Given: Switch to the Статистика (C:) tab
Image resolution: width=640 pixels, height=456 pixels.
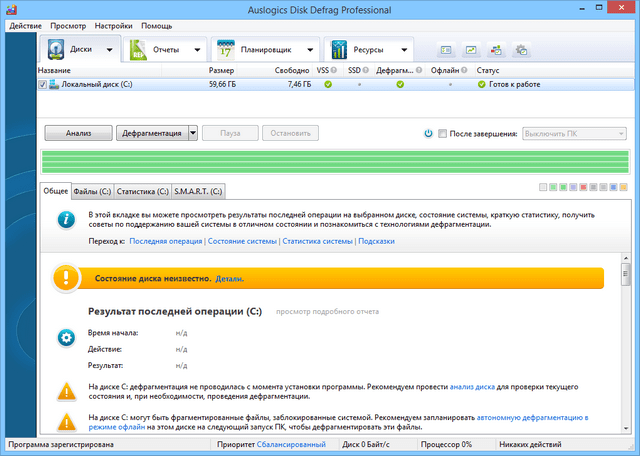Looking at the screenshot, I should (x=142, y=190).
